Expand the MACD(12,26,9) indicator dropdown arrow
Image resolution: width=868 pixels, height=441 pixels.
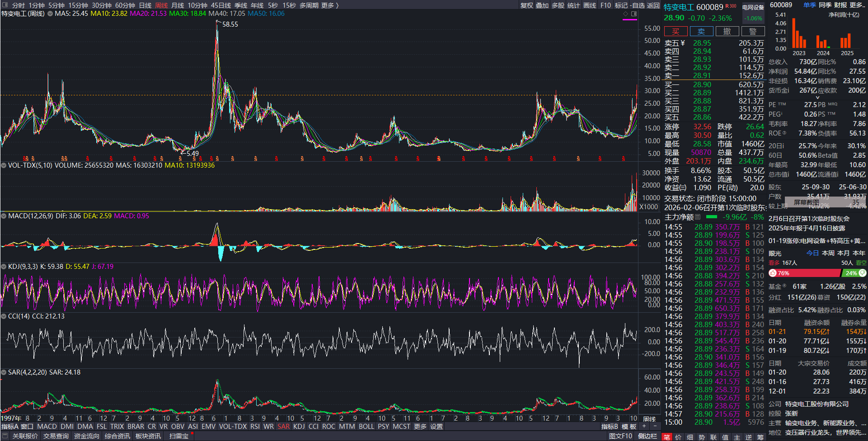pos(4,216)
